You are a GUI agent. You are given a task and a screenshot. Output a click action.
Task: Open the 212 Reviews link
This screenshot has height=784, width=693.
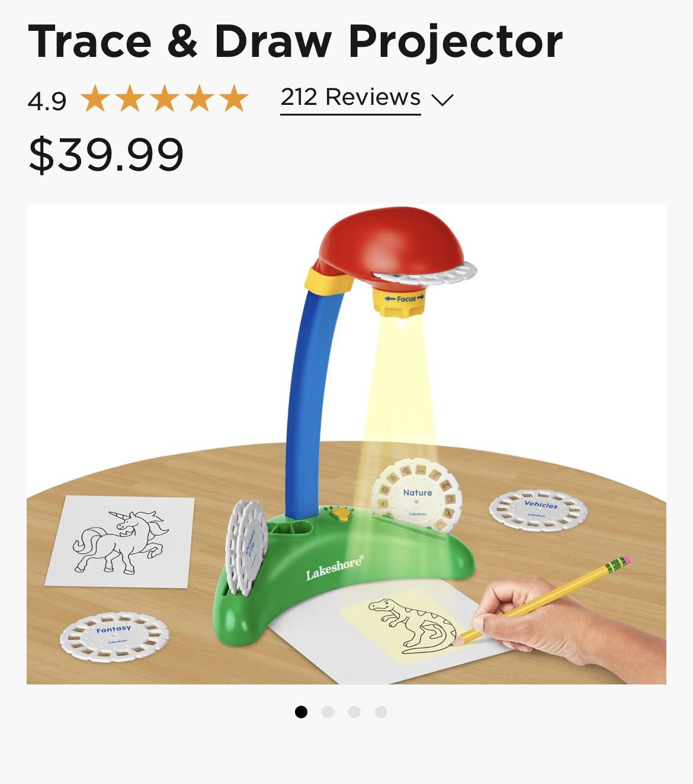[351, 98]
